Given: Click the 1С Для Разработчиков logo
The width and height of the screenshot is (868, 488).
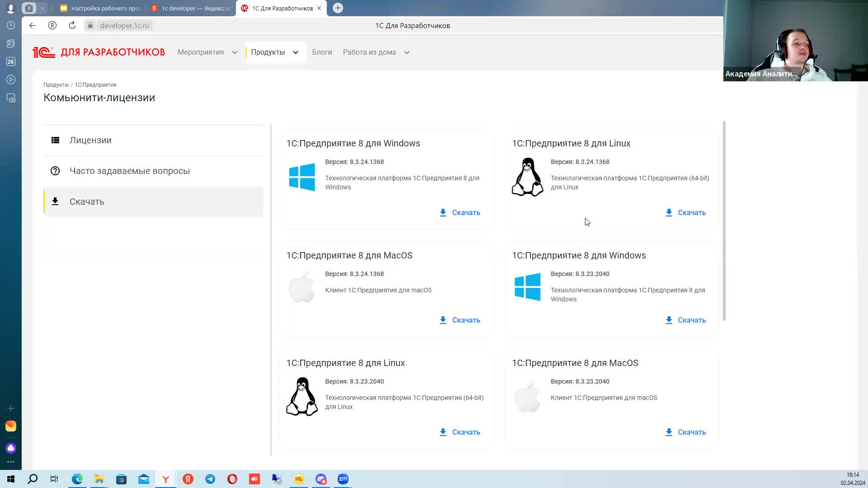Looking at the screenshot, I should [x=99, y=52].
